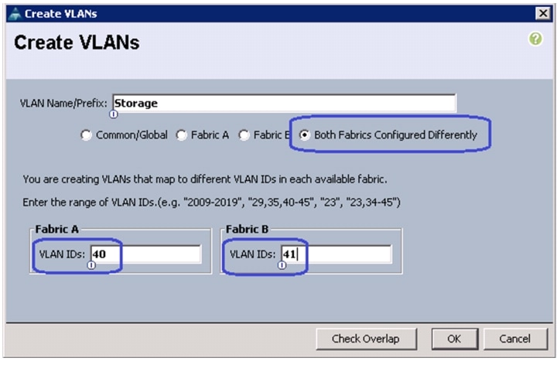Click the info marker under VLAN Name/Prefix
Screen dimensions: 557x392
tap(113, 114)
